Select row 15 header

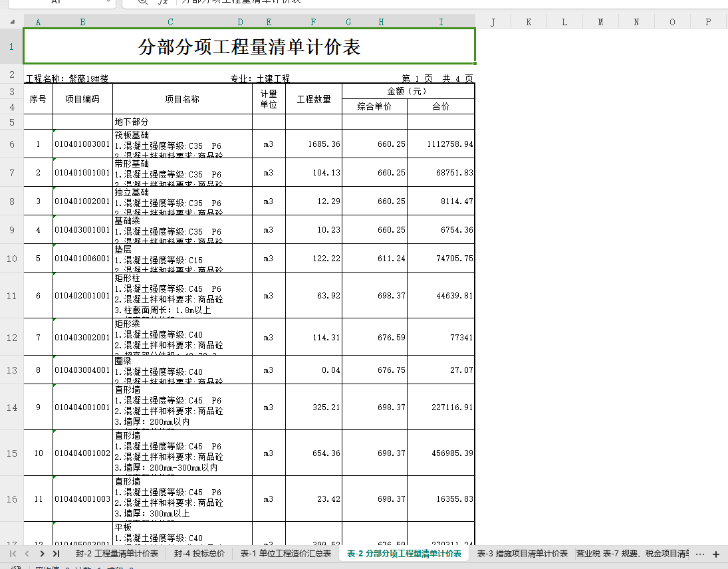pyautogui.click(x=11, y=453)
